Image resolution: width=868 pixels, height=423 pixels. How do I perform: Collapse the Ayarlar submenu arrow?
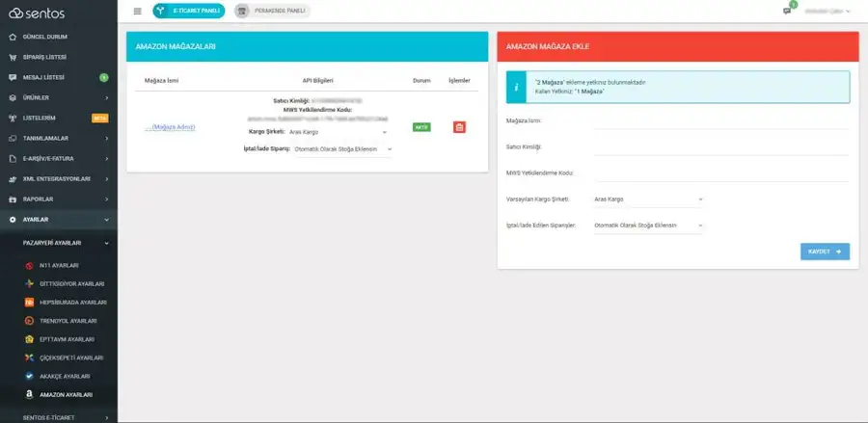[106, 220]
